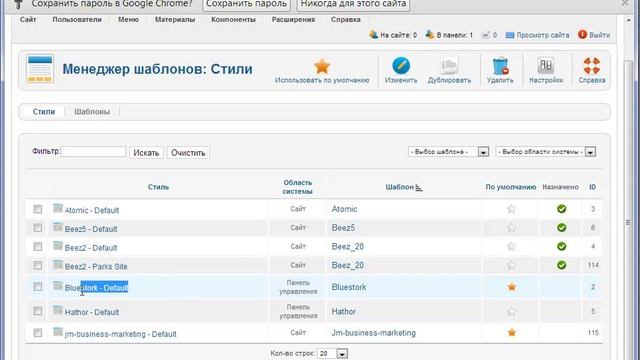Image resolution: width=640 pixels, height=360 pixels.
Task: Click the orange star in jm-business-marketing row
Action: [511, 333]
